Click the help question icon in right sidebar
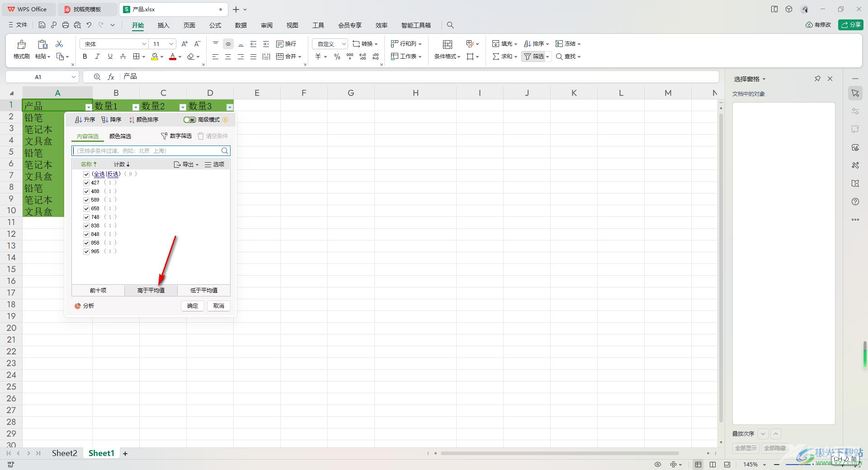Screen dimensions: 868x470 point(855,202)
